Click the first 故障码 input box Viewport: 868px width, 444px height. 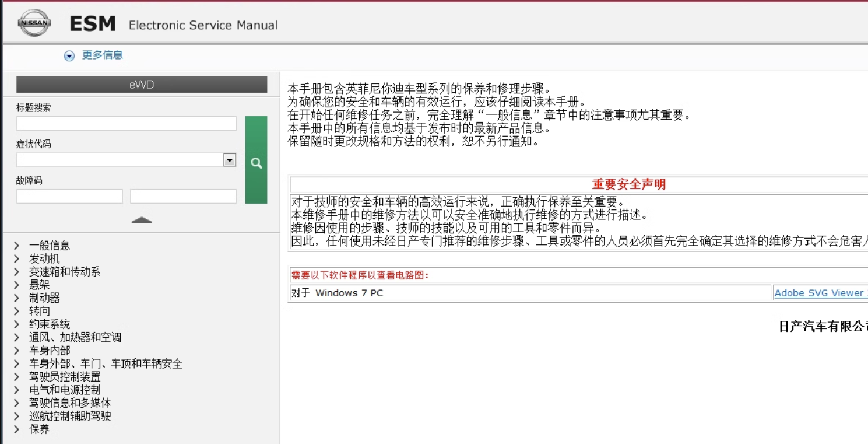69,196
